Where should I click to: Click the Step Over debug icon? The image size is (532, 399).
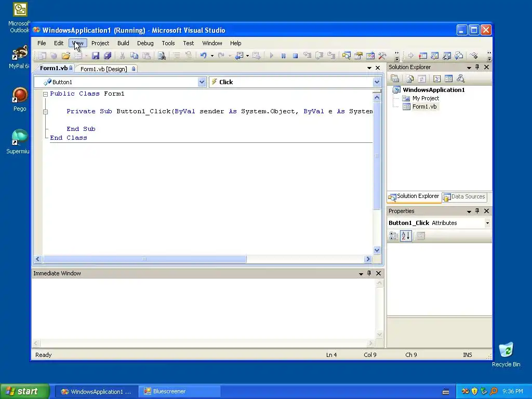point(320,55)
